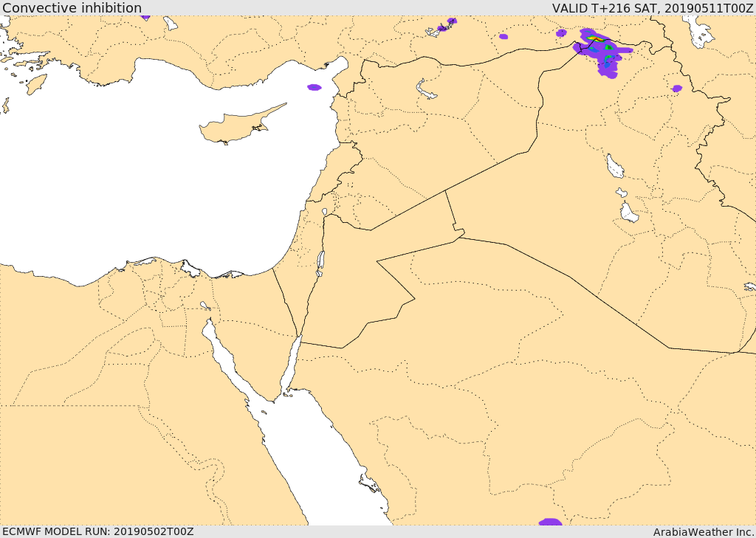
Task: Click the Dead Sea on the map
Action: pyautogui.click(x=320, y=263)
